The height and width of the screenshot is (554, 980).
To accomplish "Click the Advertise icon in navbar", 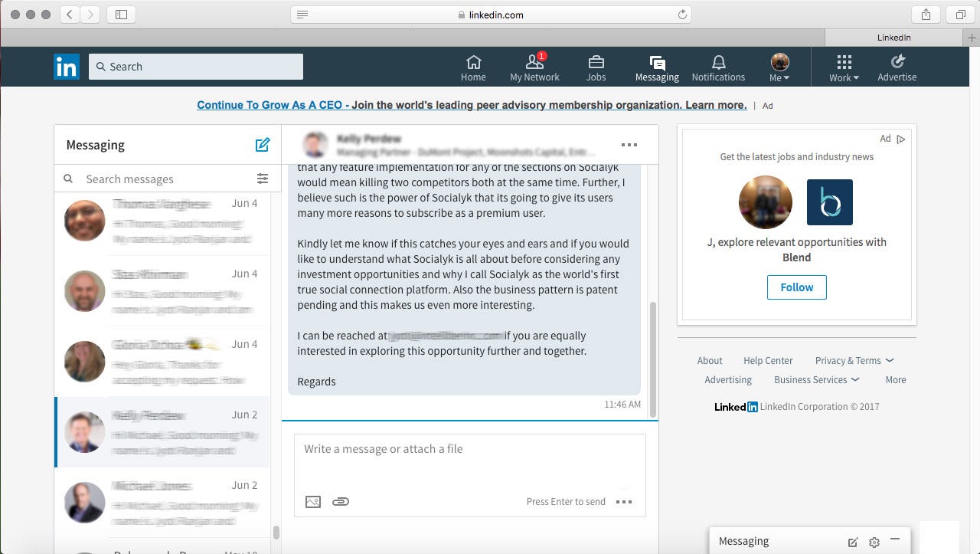I will [897, 67].
